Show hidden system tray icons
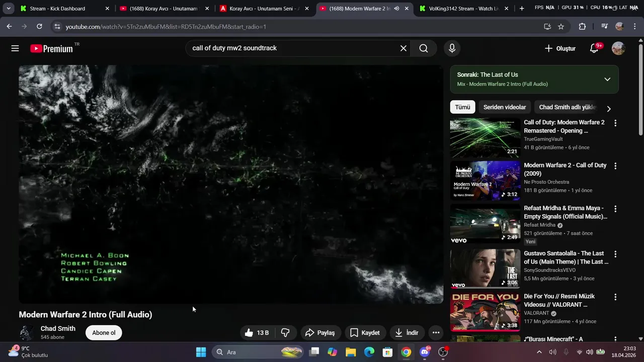 (539, 352)
